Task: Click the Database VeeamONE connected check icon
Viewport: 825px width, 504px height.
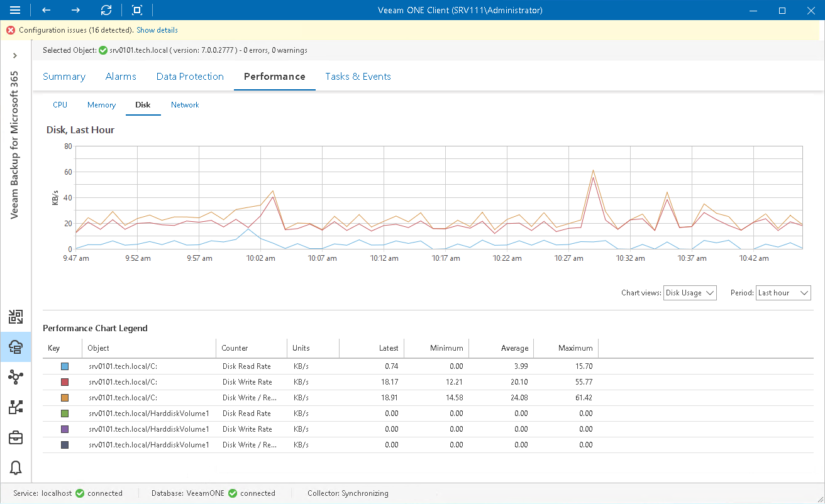Action: pyautogui.click(x=233, y=493)
